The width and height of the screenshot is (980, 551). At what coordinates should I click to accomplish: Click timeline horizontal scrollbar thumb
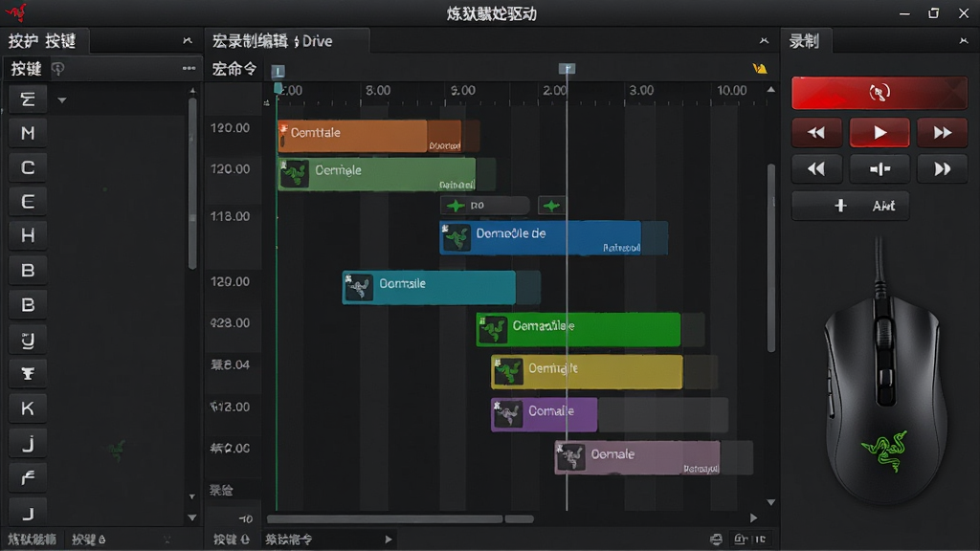[385, 519]
